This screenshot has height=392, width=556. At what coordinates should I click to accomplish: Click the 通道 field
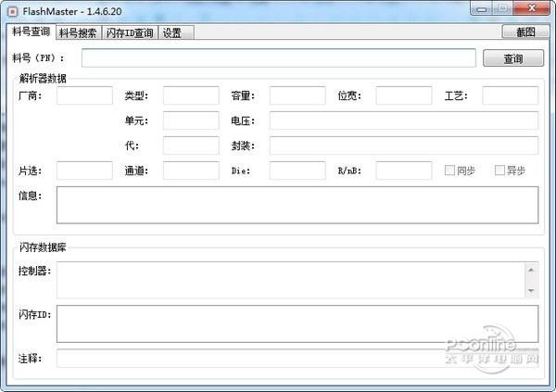pos(191,171)
